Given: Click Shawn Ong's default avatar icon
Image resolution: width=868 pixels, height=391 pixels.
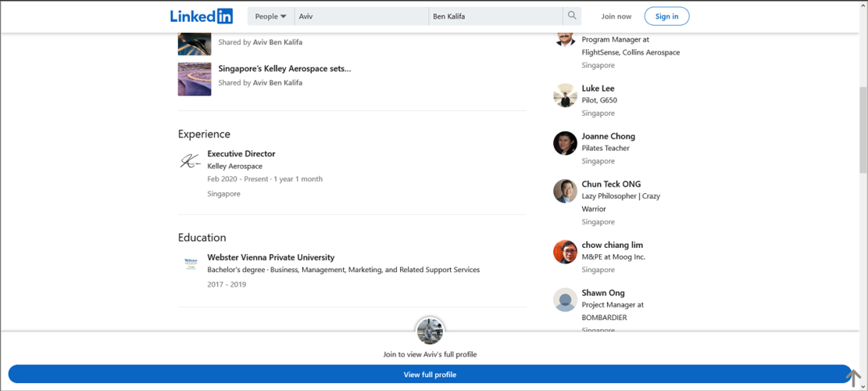Looking at the screenshot, I should point(565,300).
